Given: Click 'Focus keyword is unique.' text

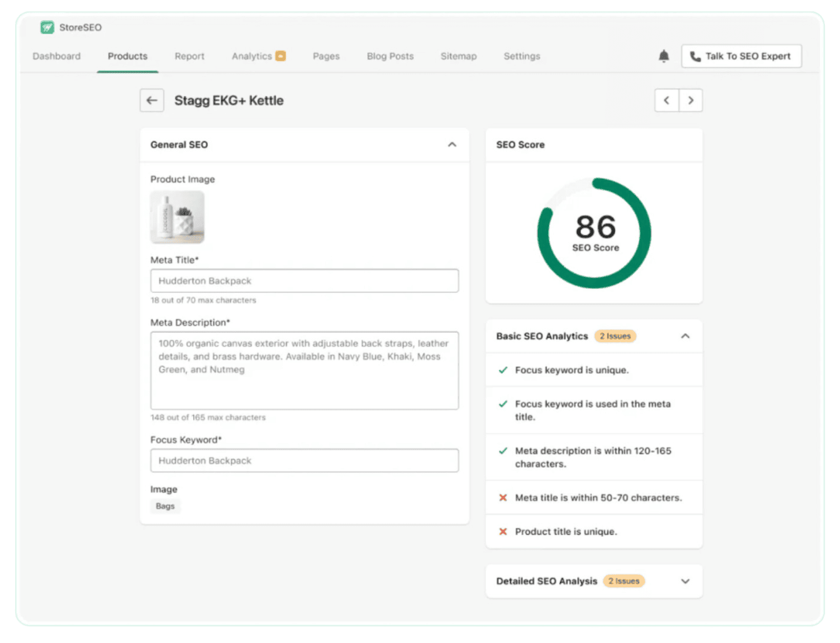Looking at the screenshot, I should pyautogui.click(x=572, y=370).
